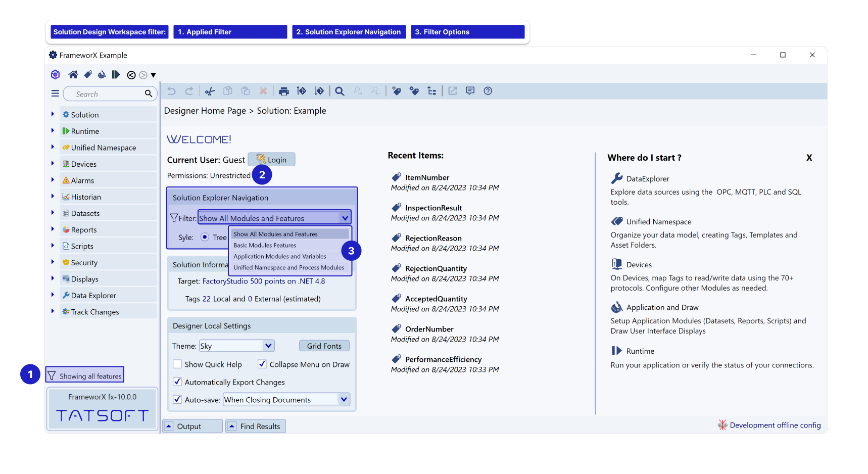
Task: Click the Undo arrow icon
Action: (172, 91)
